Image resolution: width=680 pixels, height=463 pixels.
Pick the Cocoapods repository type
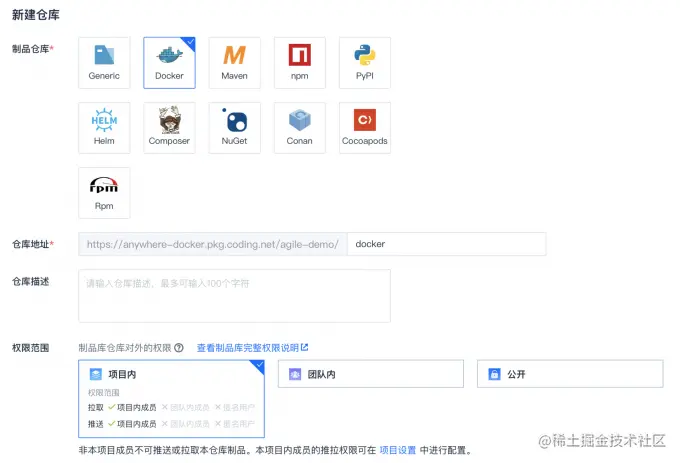pos(365,128)
